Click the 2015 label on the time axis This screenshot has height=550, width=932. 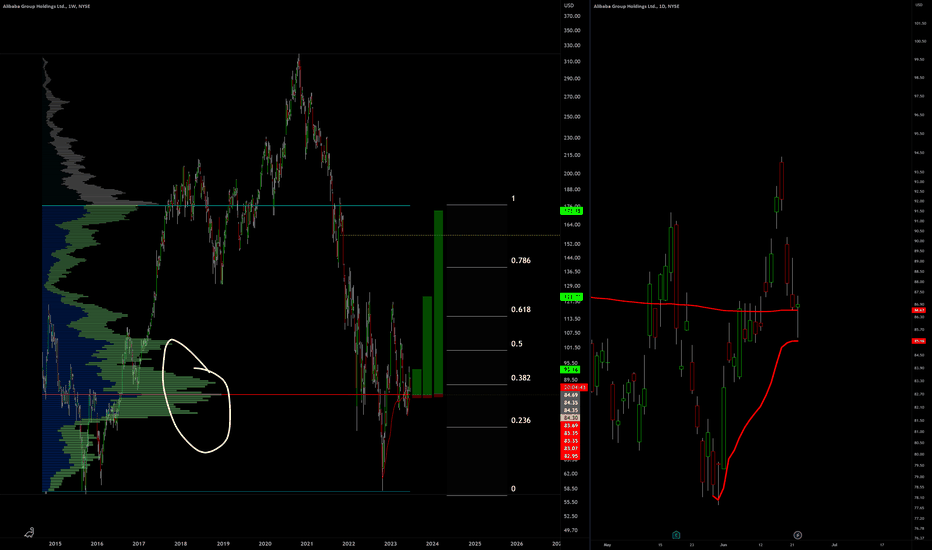point(55,543)
